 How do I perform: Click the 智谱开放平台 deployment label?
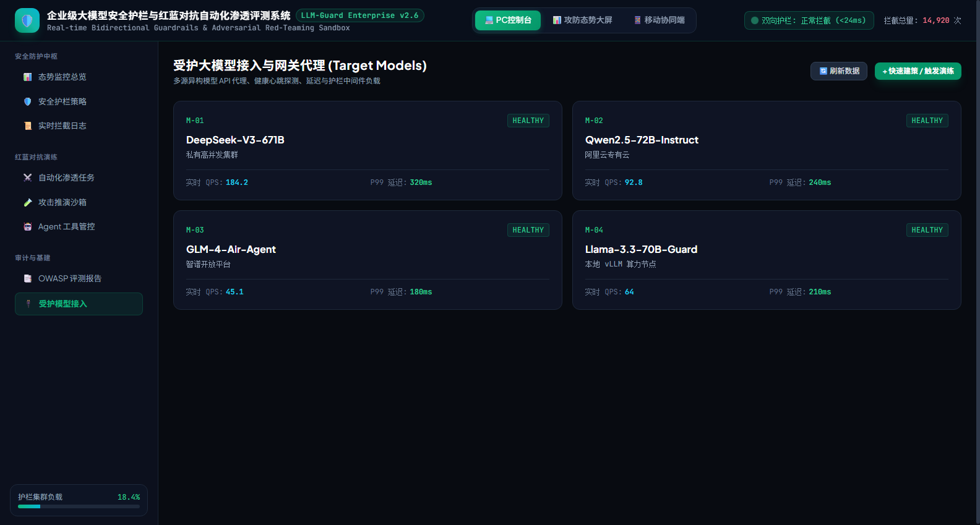click(208, 265)
